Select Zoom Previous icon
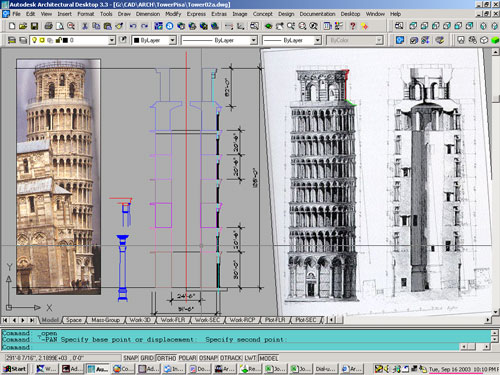 [x=313, y=26]
